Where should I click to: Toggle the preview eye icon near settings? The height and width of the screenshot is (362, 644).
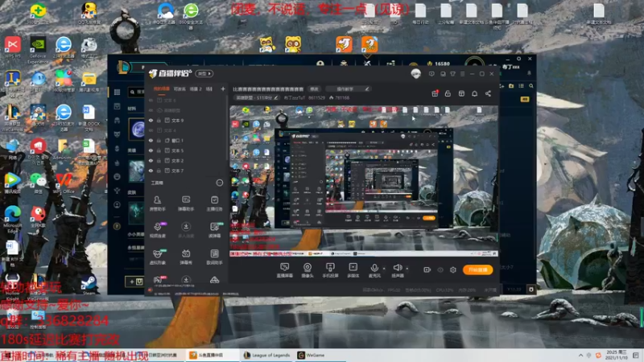point(440,269)
